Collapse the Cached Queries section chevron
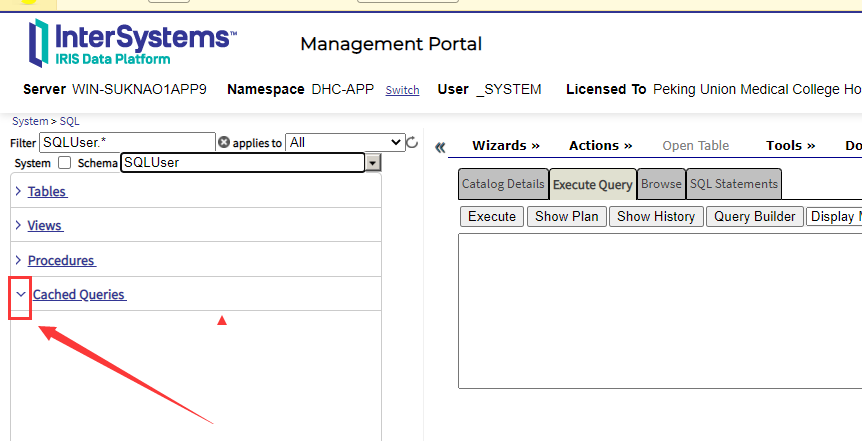The width and height of the screenshot is (862, 441). [x=21, y=294]
